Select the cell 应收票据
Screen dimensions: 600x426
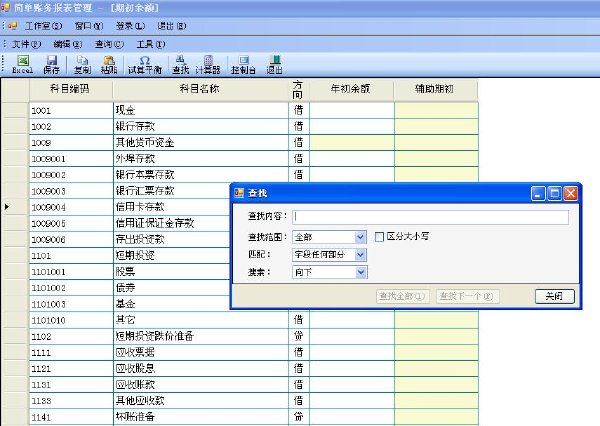201,352
